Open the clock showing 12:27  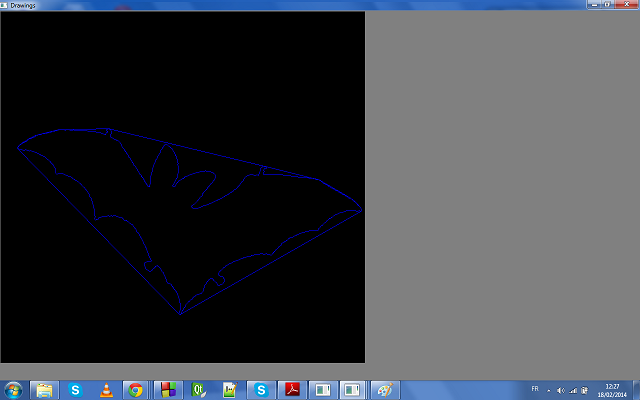612,391
